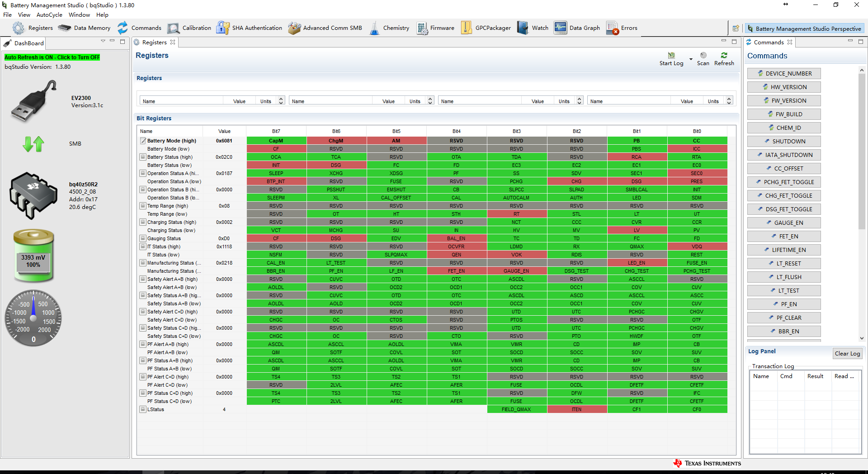Click the Refresh registers icon

tap(724, 55)
